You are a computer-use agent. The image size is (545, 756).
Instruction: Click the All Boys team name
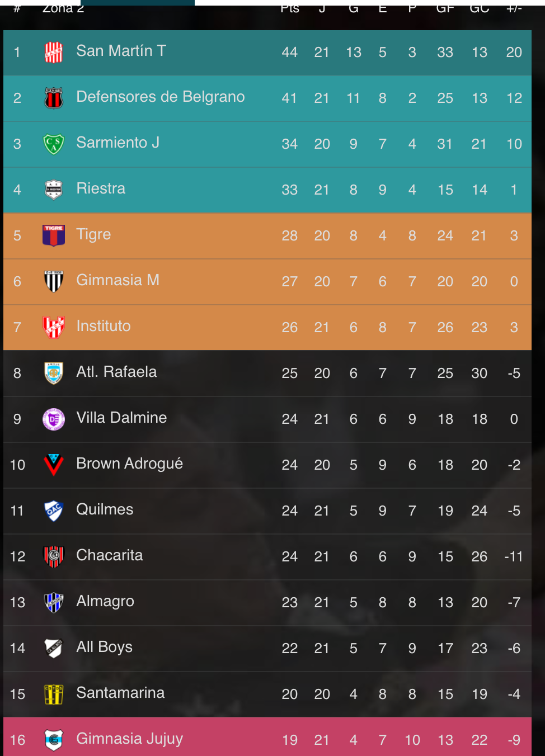pyautogui.click(x=104, y=647)
